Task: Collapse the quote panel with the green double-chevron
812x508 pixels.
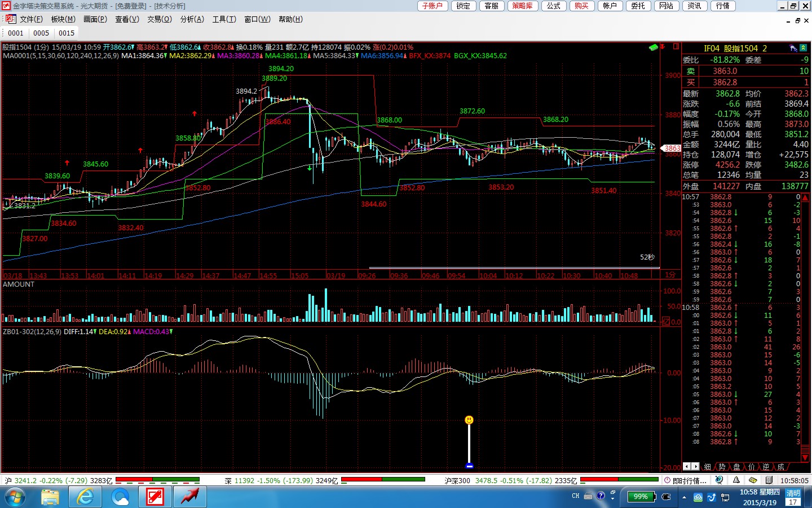Action: 803,49
